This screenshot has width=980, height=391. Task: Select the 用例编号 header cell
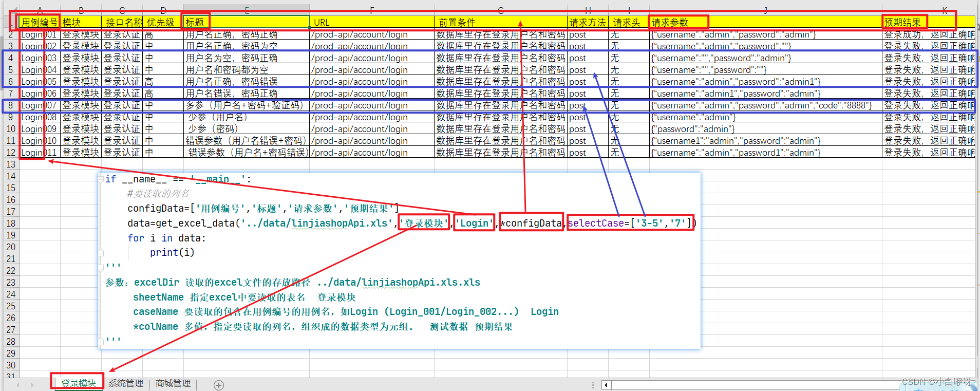click(x=40, y=22)
